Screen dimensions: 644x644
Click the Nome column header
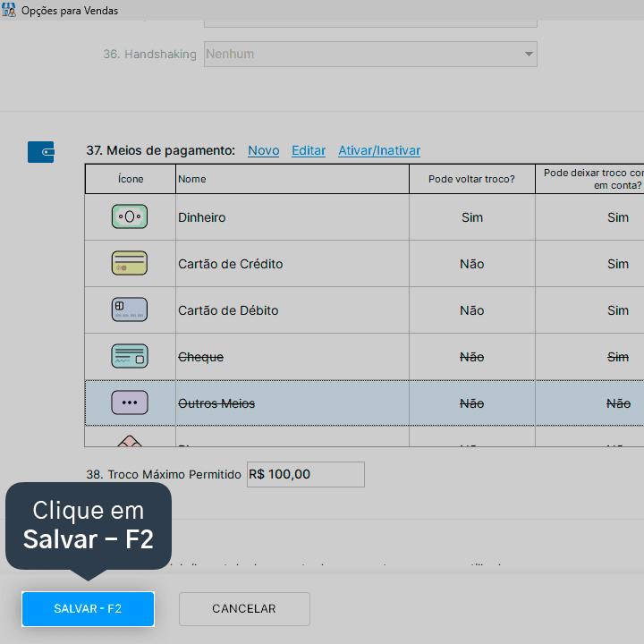click(292, 179)
